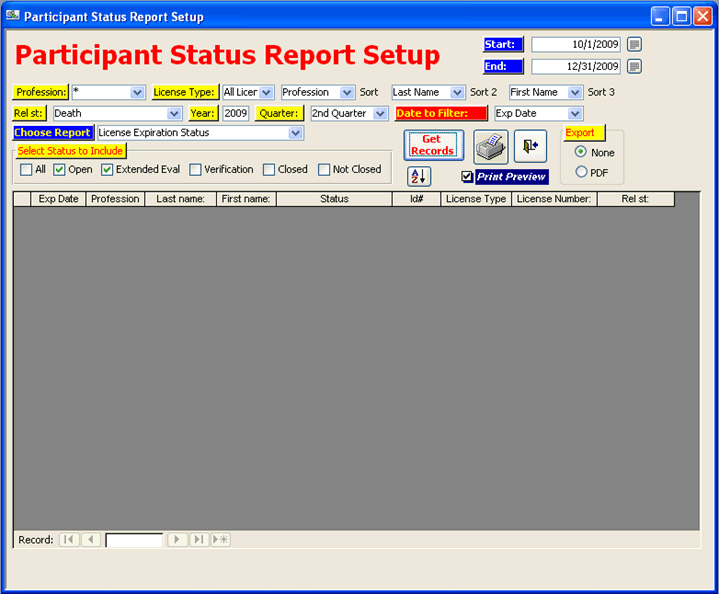Check the All status checkbox
The width and height of the screenshot is (719, 594).
point(26,170)
